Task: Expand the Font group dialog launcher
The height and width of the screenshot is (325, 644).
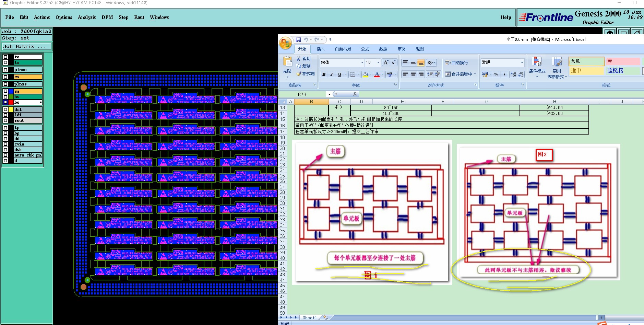Action: tap(395, 84)
